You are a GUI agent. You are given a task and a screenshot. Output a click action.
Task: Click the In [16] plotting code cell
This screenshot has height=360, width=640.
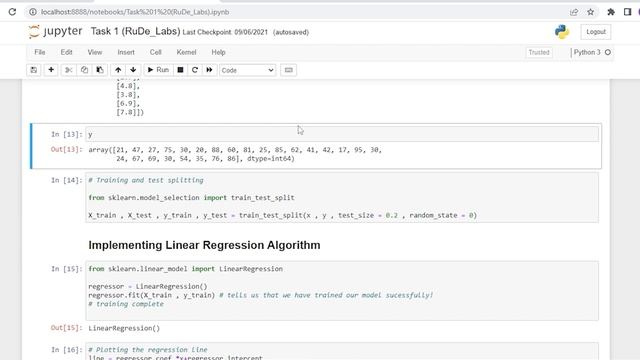(342, 351)
